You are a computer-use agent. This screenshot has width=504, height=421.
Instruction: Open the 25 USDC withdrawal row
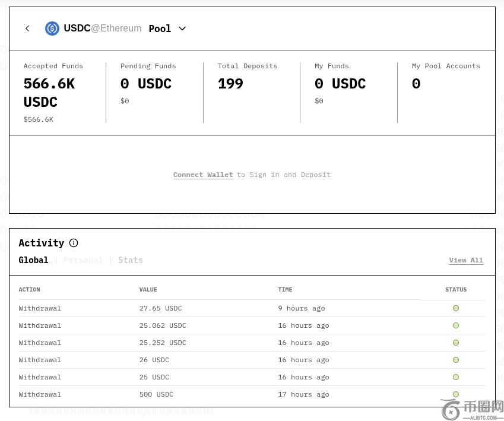pyautogui.click(x=252, y=377)
